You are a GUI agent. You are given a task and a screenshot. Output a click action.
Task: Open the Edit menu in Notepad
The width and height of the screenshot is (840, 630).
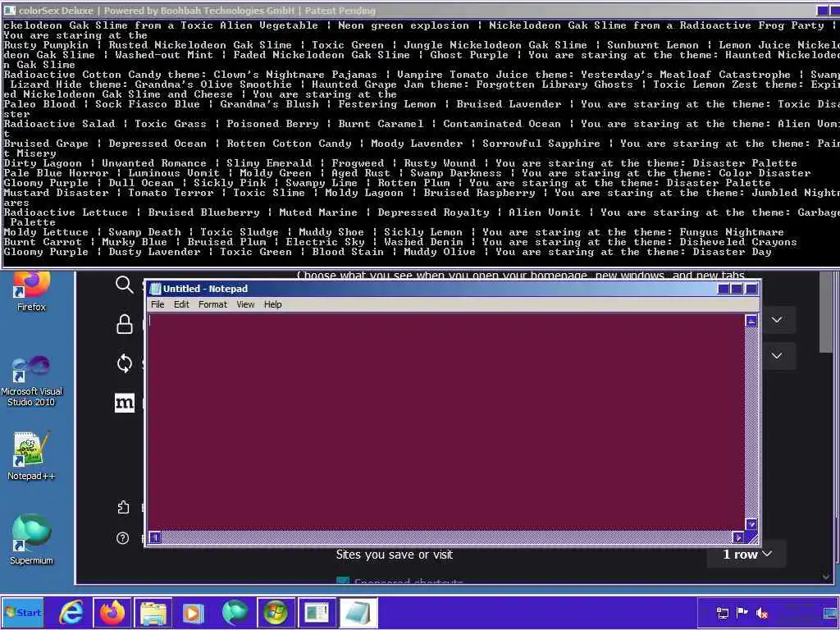click(181, 304)
